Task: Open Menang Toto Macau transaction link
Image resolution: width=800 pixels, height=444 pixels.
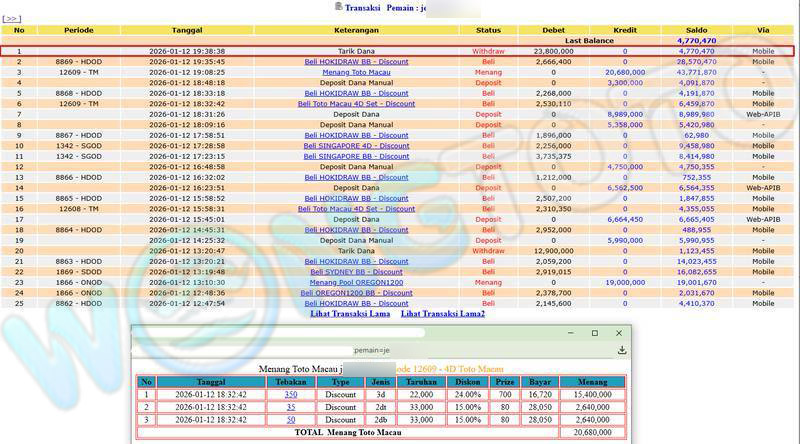Action: [x=356, y=72]
